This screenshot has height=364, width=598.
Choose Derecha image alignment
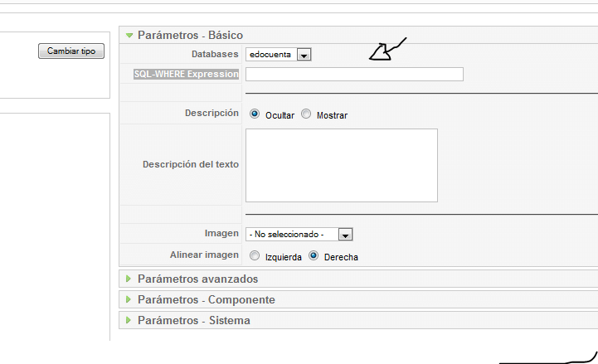point(314,255)
